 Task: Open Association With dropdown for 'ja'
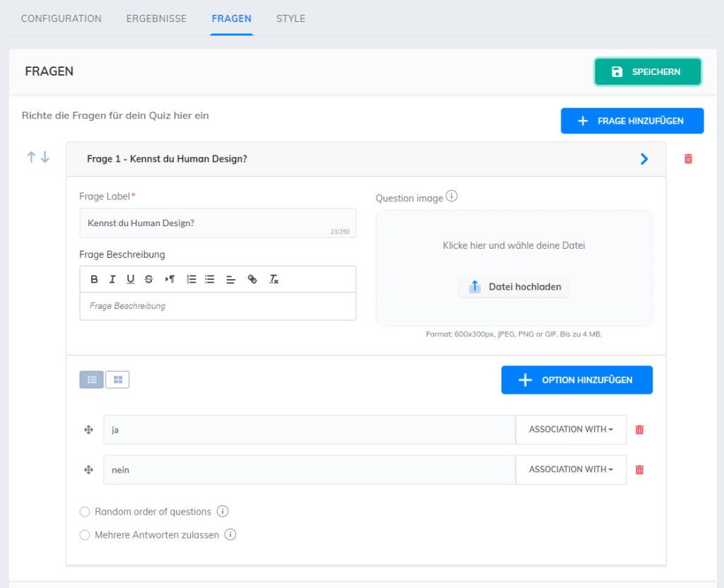571,430
